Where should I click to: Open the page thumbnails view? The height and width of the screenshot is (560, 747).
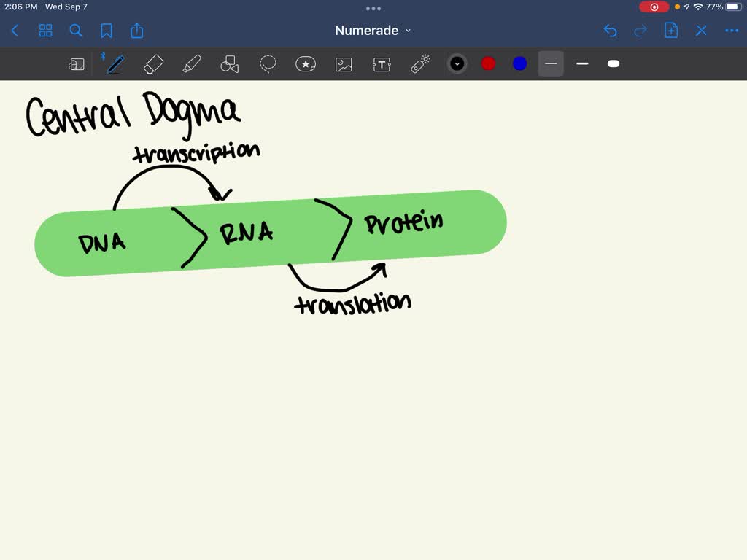click(45, 31)
